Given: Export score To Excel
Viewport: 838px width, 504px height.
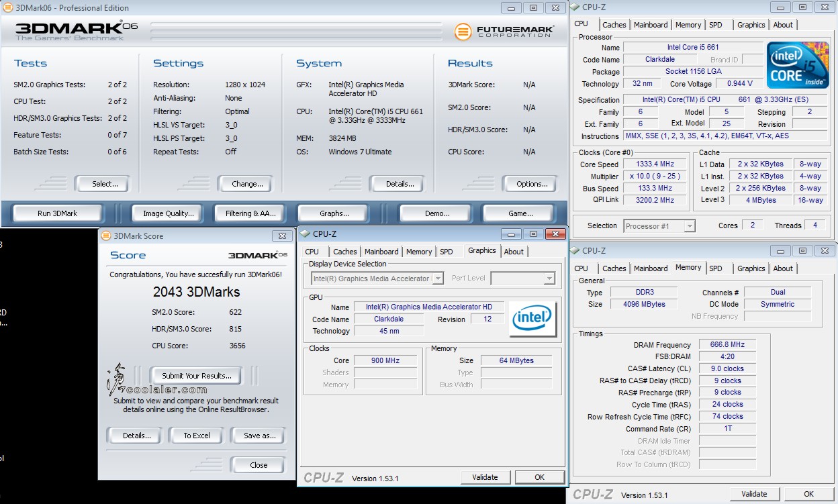Looking at the screenshot, I should [x=197, y=436].
